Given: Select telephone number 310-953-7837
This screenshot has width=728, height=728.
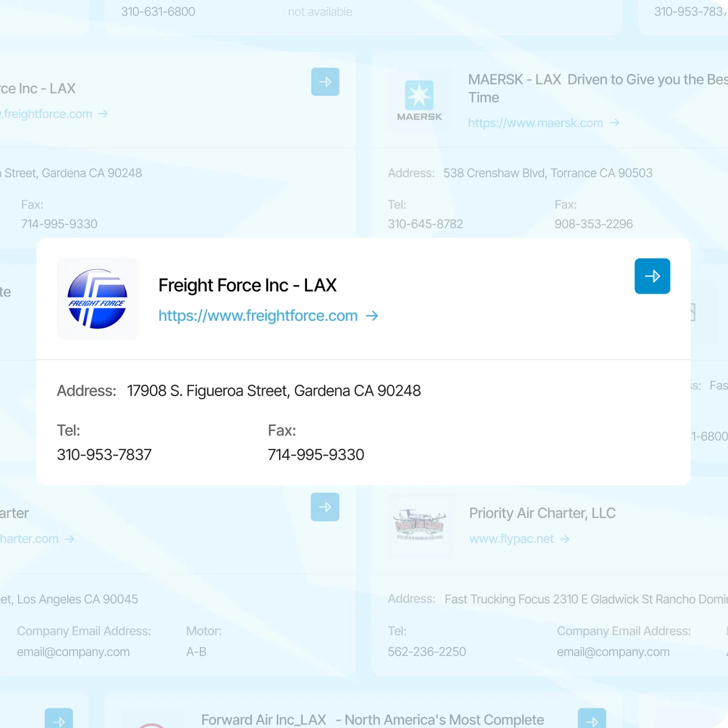Looking at the screenshot, I should pyautogui.click(x=104, y=454).
